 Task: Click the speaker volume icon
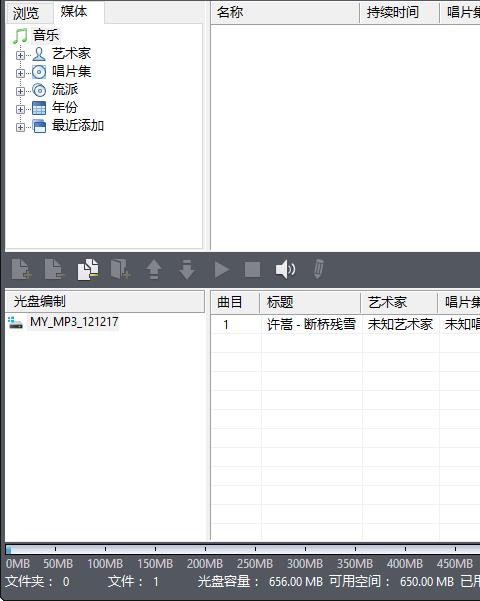pos(285,269)
